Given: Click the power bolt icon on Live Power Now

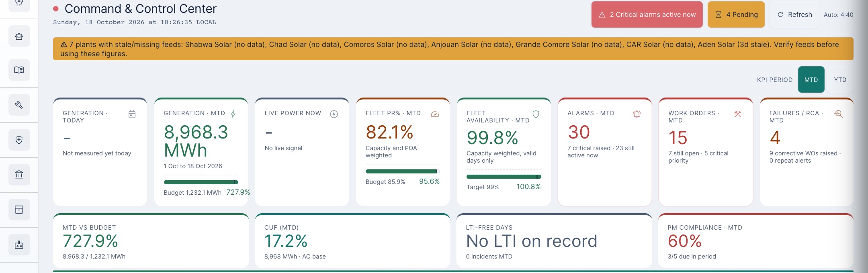Looking at the screenshot, I should point(334,114).
